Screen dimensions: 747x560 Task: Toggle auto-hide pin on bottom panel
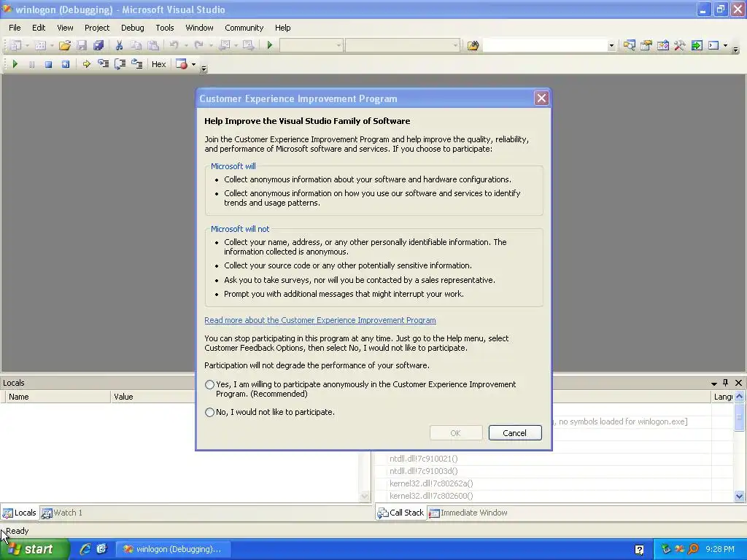(x=726, y=383)
